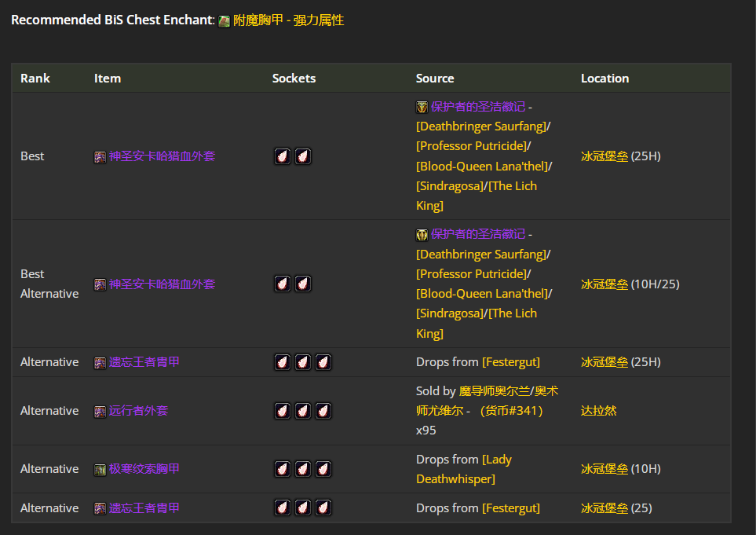Go to the 达拉然 location link
Viewport: 756px width, 535px height.
(598, 411)
